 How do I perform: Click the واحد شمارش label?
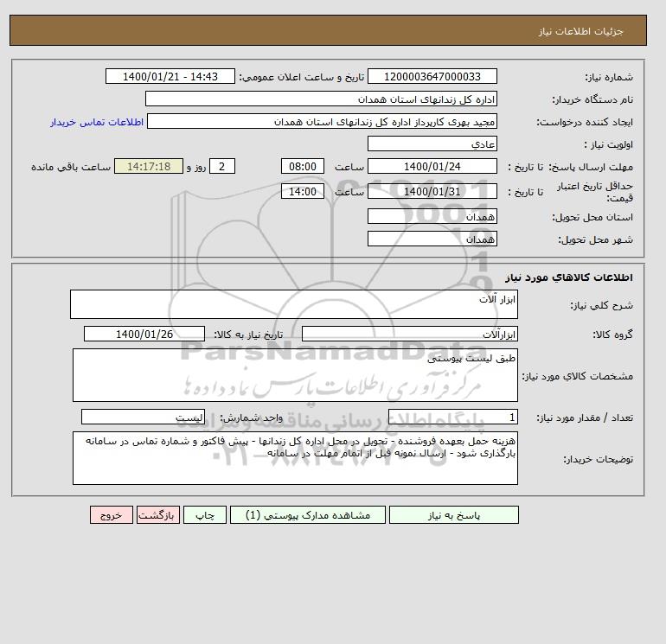[251, 418]
